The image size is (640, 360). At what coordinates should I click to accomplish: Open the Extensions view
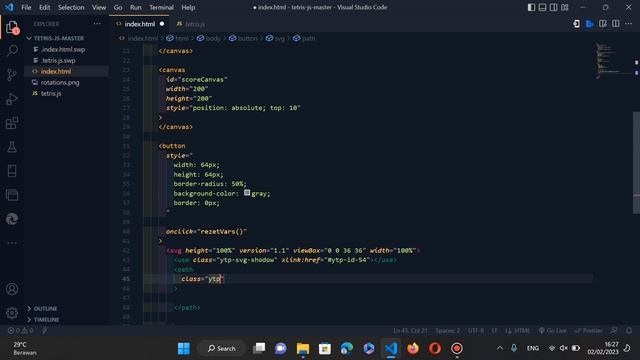click(x=12, y=123)
